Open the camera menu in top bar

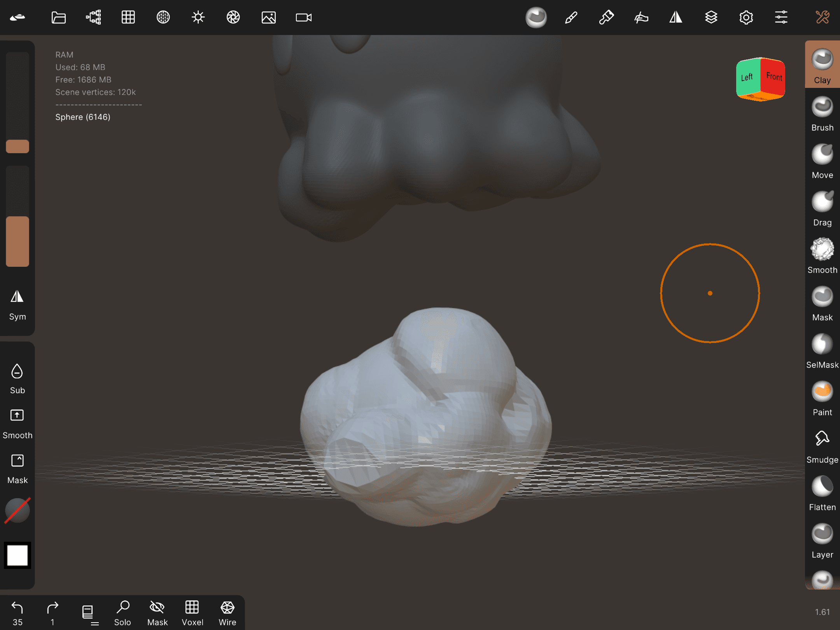[x=303, y=17]
